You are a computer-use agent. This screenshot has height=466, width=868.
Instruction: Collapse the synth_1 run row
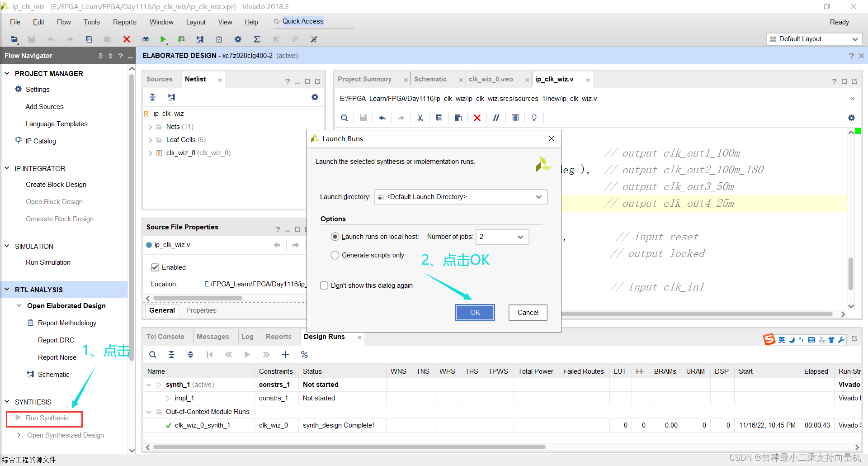pos(149,385)
